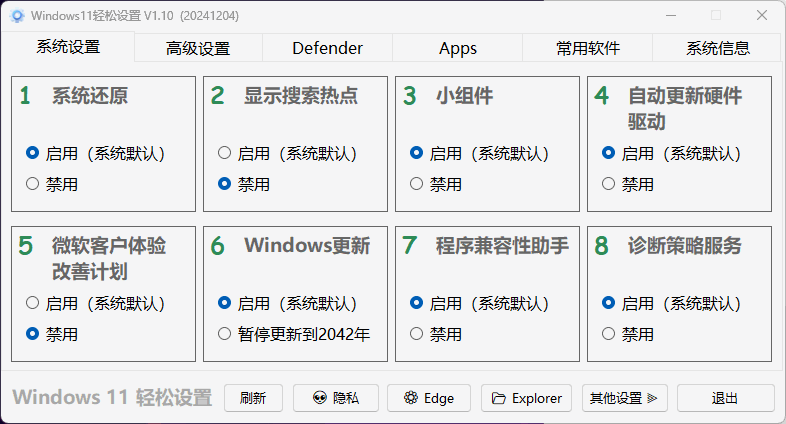
Task: Disable 诊断策略服务 radio option
Action: coord(608,333)
